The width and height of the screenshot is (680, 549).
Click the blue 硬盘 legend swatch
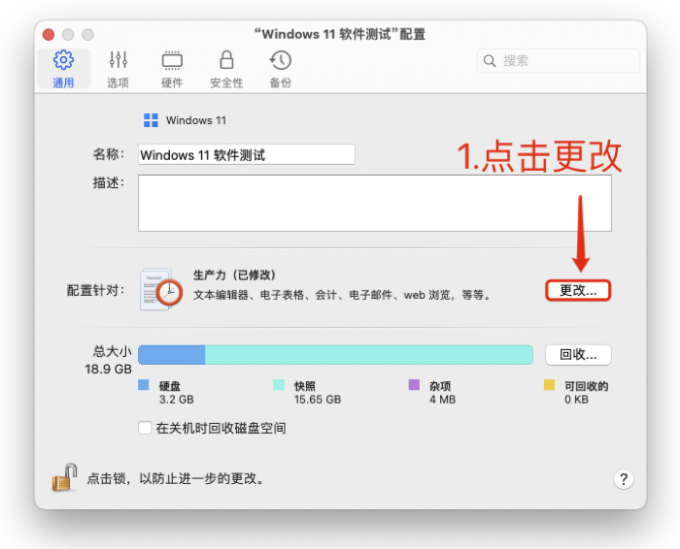coord(144,385)
